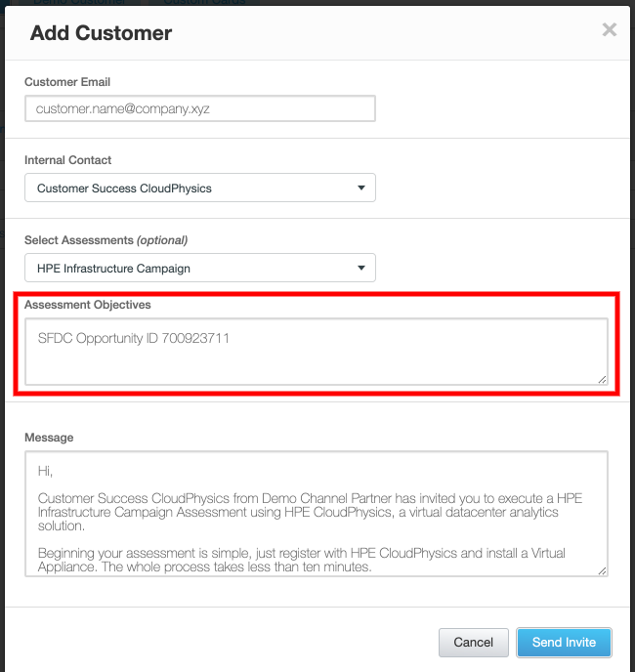Click the arrow on Customer Success CloudPhysics dropdown
The image size is (635, 672).
click(360, 188)
